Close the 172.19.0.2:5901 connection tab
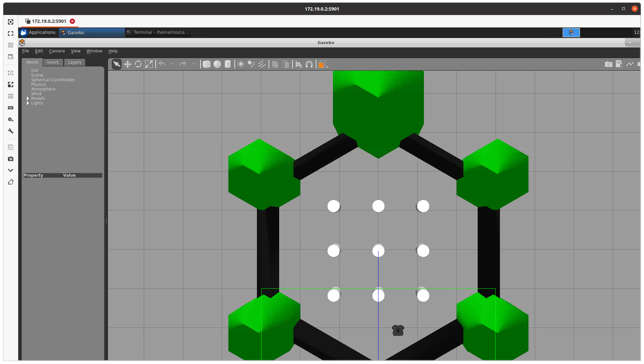 tap(72, 21)
